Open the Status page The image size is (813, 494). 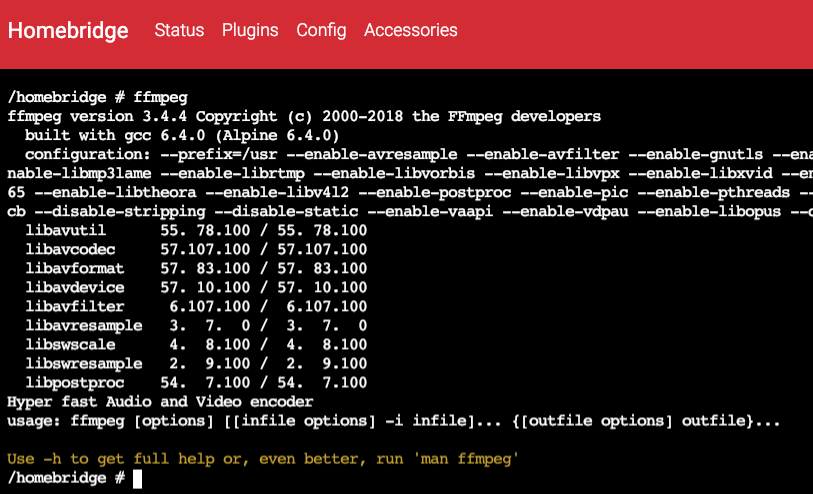(179, 30)
